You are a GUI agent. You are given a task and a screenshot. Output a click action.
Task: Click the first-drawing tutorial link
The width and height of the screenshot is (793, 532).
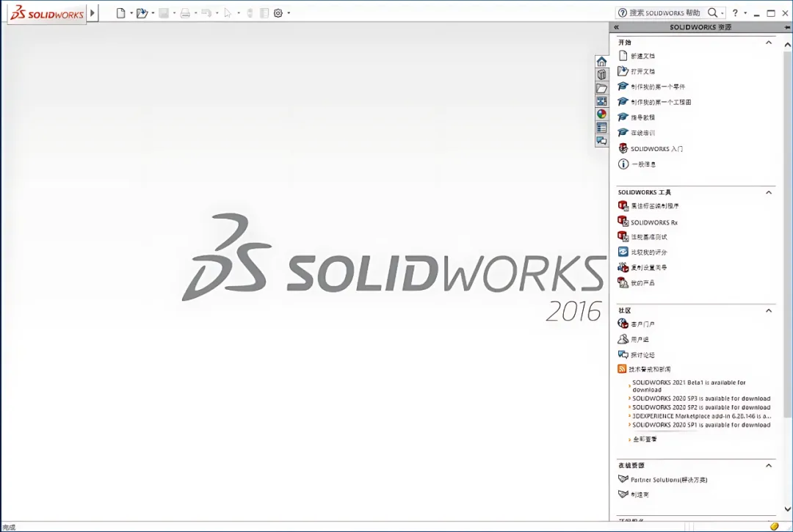click(661, 102)
